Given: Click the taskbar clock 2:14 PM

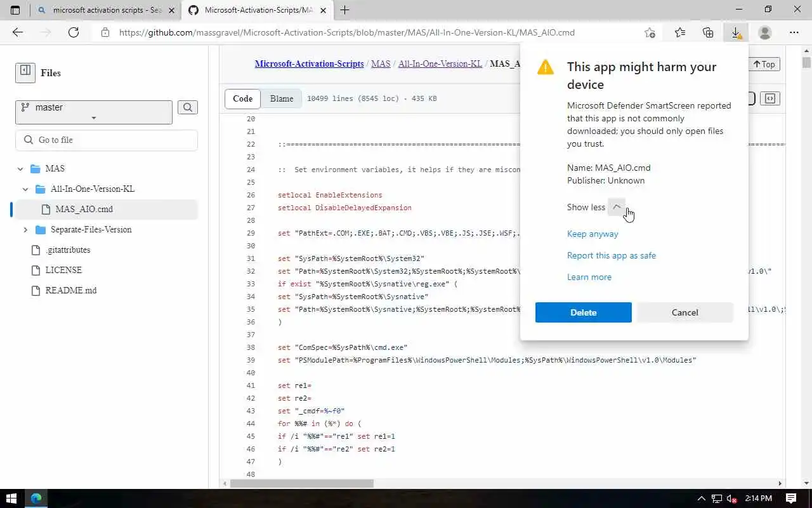Looking at the screenshot, I should click(757, 498).
